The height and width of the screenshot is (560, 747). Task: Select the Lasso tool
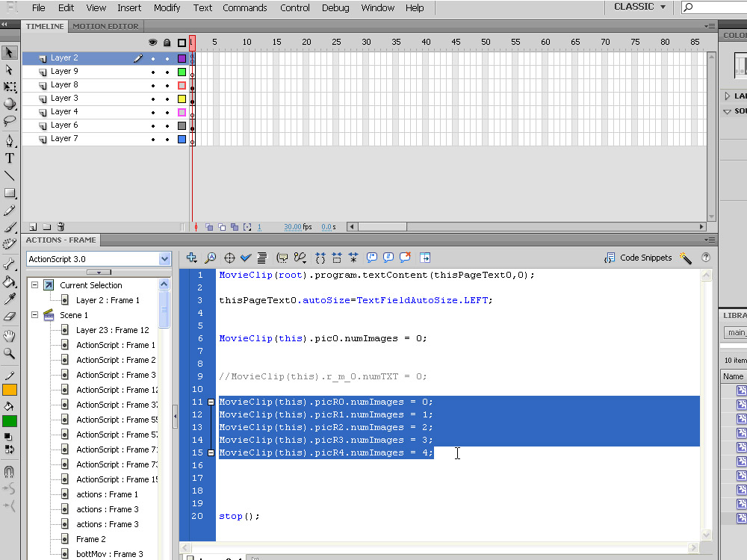click(10, 122)
